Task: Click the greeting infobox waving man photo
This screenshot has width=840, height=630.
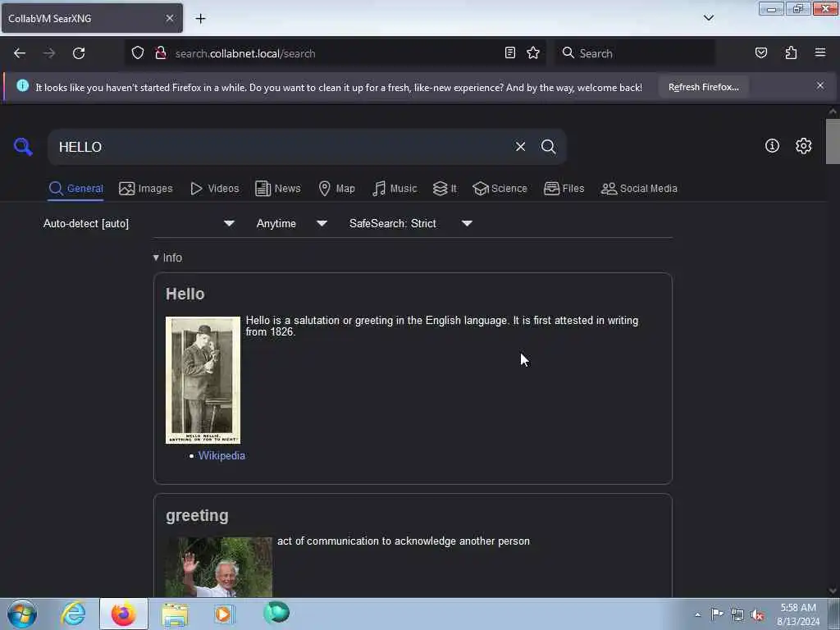Action: tap(218, 567)
